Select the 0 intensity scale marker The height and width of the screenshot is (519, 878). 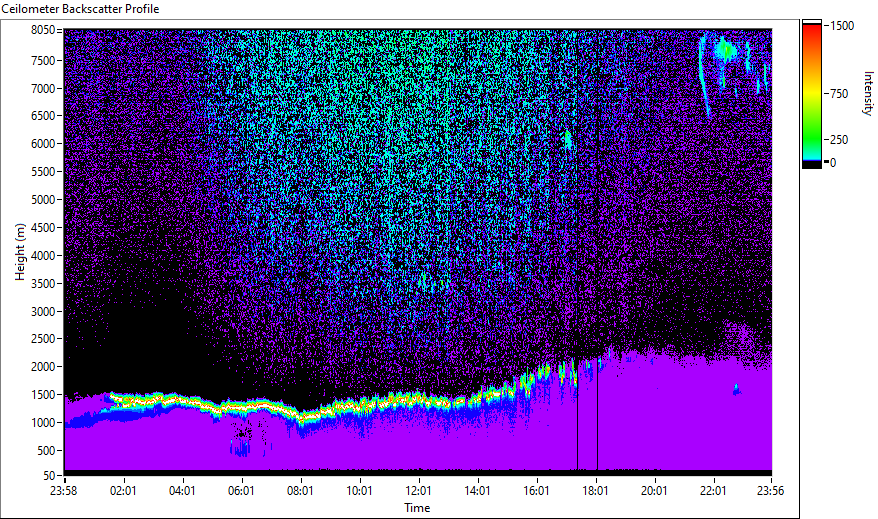(833, 163)
